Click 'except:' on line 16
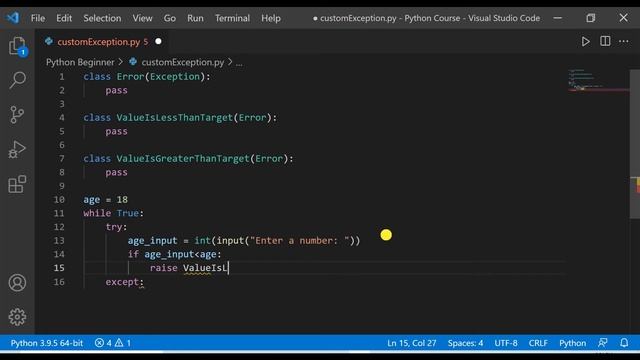640x360 pixels. (124, 282)
